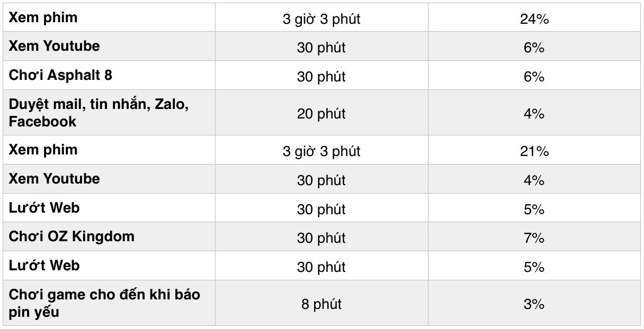Click the "Chơi Asphalt 8" cell
644x329 pixels.
(61, 75)
